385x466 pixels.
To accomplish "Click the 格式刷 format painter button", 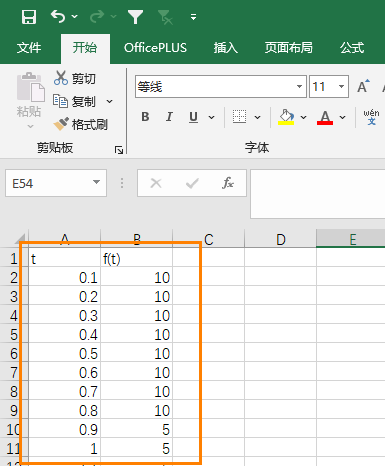I will [x=80, y=124].
